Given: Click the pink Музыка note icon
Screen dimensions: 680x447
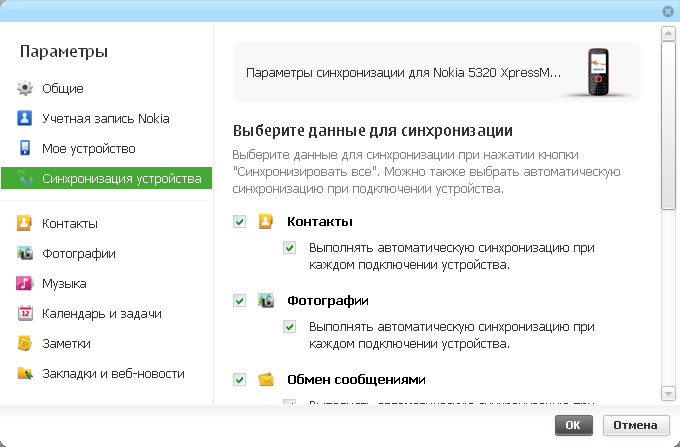Looking at the screenshot, I should point(25,284).
